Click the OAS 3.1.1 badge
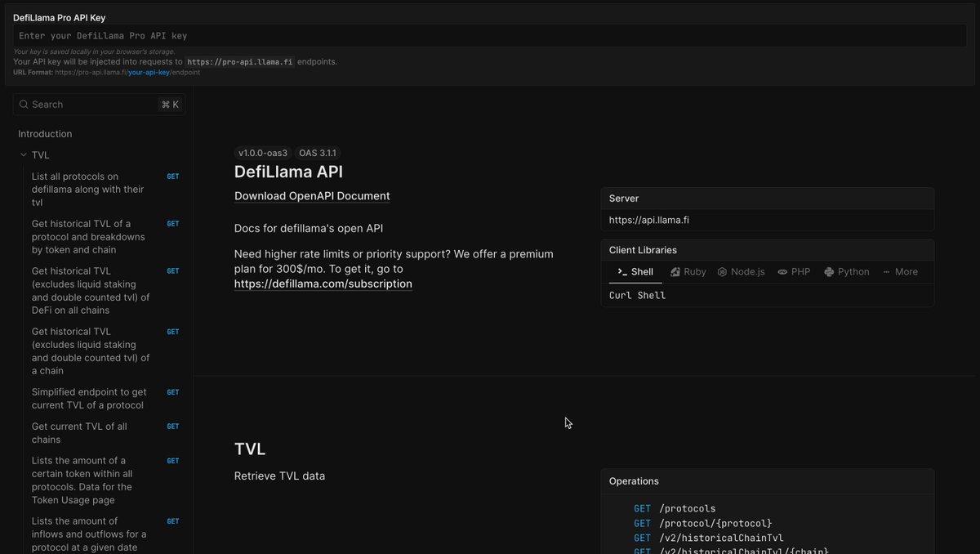Viewport: 980px width, 554px height. point(318,153)
